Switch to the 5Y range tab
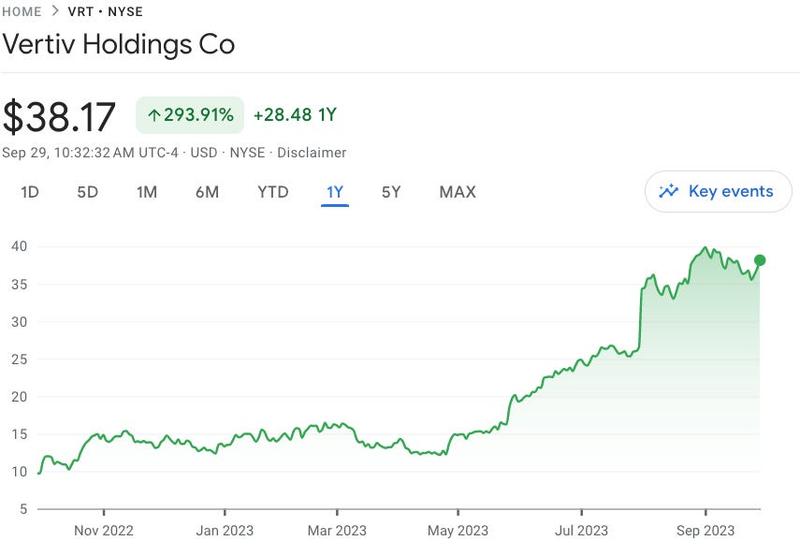800x558 pixels. tap(391, 192)
